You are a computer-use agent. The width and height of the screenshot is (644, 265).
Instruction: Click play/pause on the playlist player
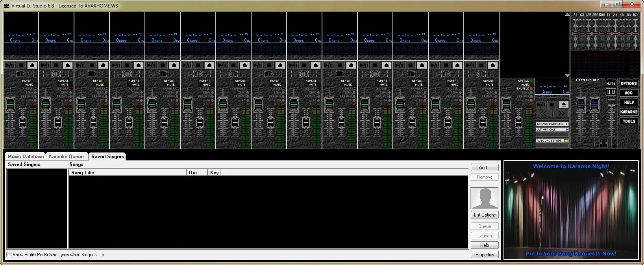click(x=541, y=105)
